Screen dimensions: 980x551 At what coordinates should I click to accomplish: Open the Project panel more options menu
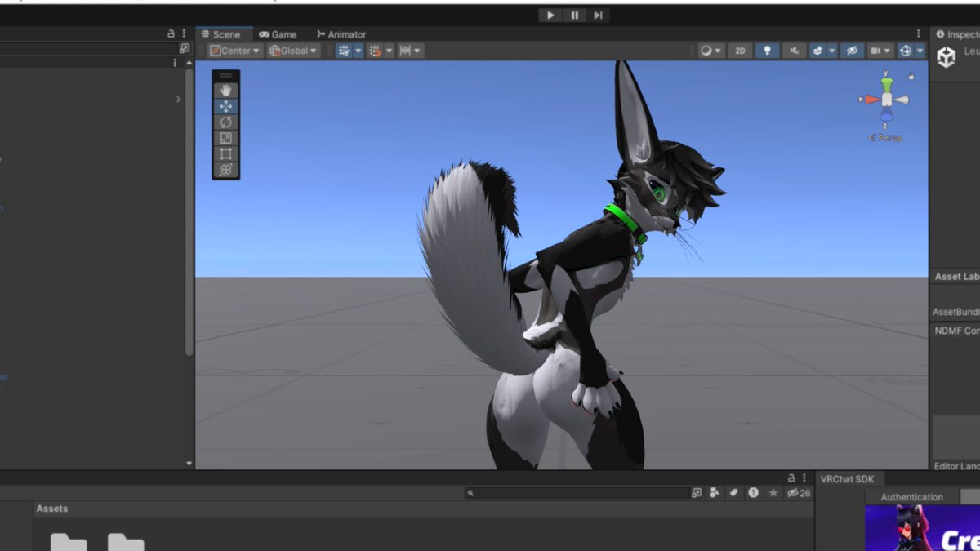(804, 478)
